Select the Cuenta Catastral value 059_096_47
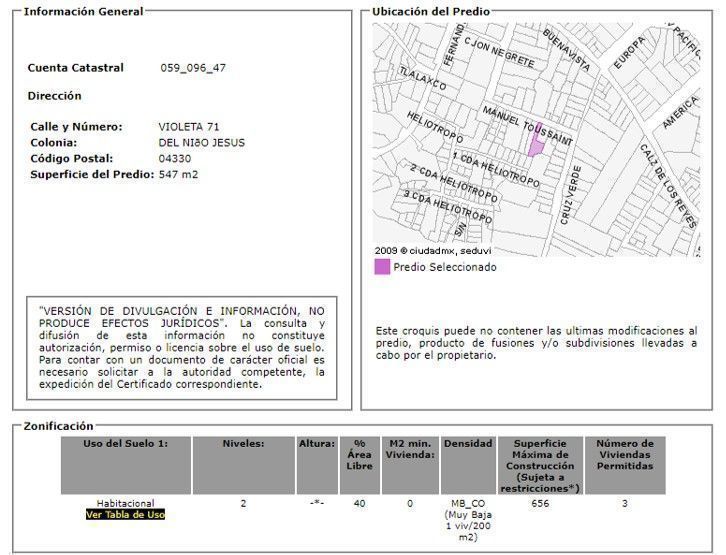The width and height of the screenshot is (726, 555). [193, 68]
